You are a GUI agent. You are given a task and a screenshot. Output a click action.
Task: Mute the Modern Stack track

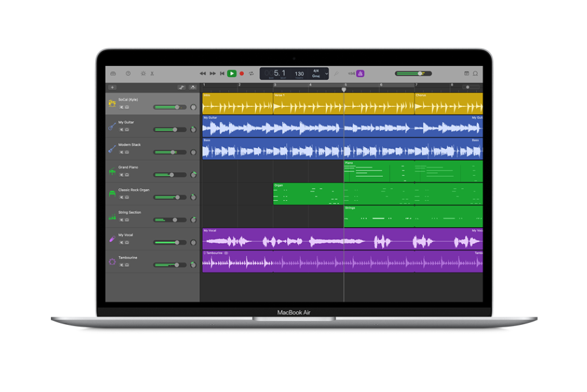[x=121, y=153]
